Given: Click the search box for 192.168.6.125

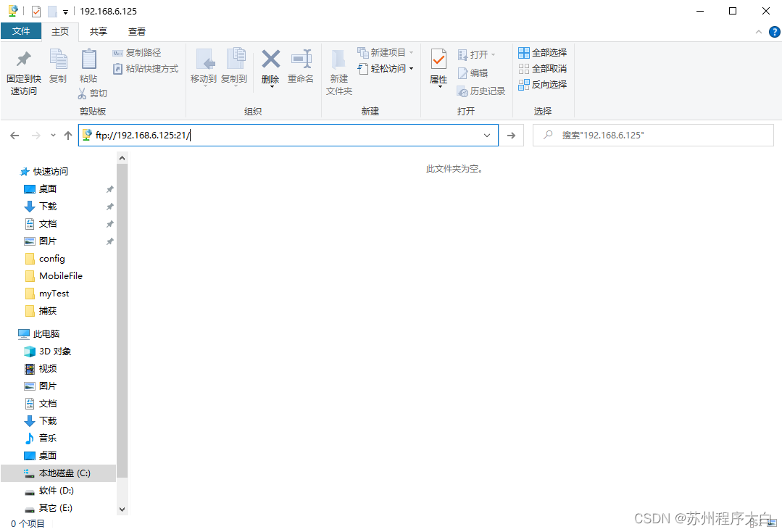Looking at the screenshot, I should (x=653, y=135).
